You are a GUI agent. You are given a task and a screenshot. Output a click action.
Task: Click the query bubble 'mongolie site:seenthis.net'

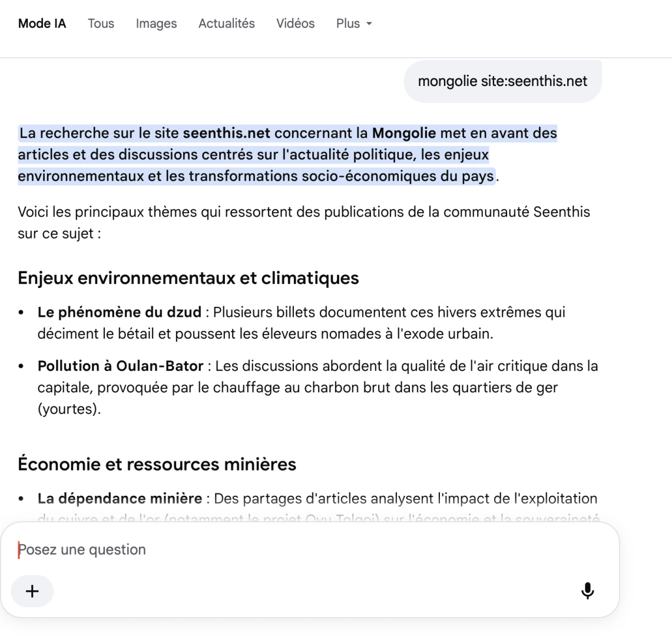tap(502, 81)
